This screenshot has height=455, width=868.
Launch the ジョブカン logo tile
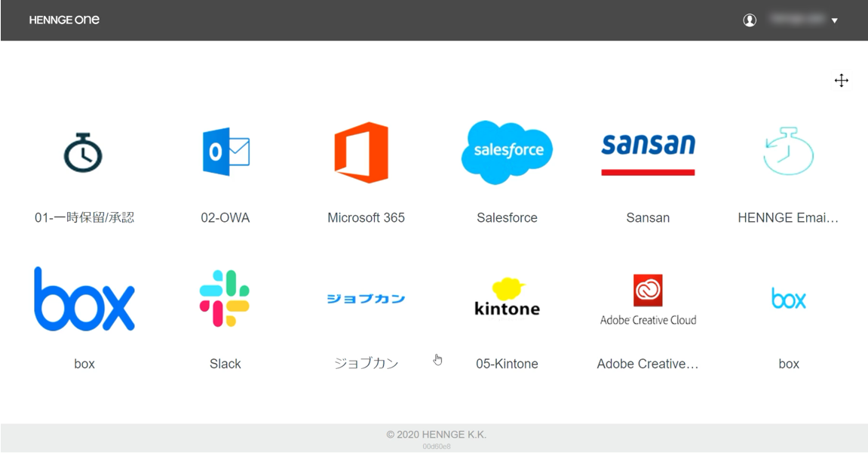tap(366, 299)
